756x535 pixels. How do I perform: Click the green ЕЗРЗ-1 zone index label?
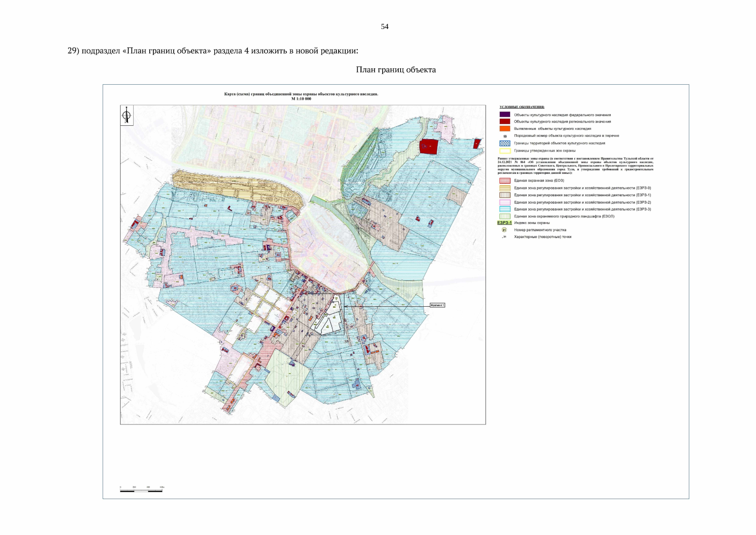coord(504,223)
